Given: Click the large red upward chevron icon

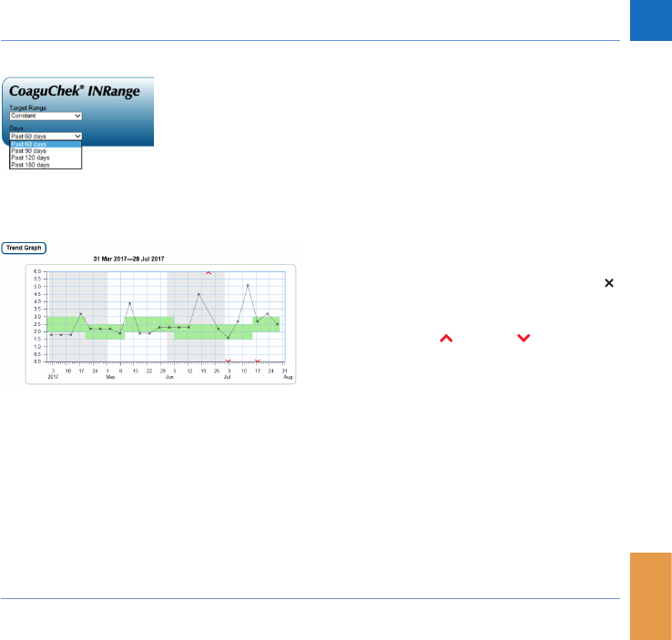Looking at the screenshot, I should point(446,339).
